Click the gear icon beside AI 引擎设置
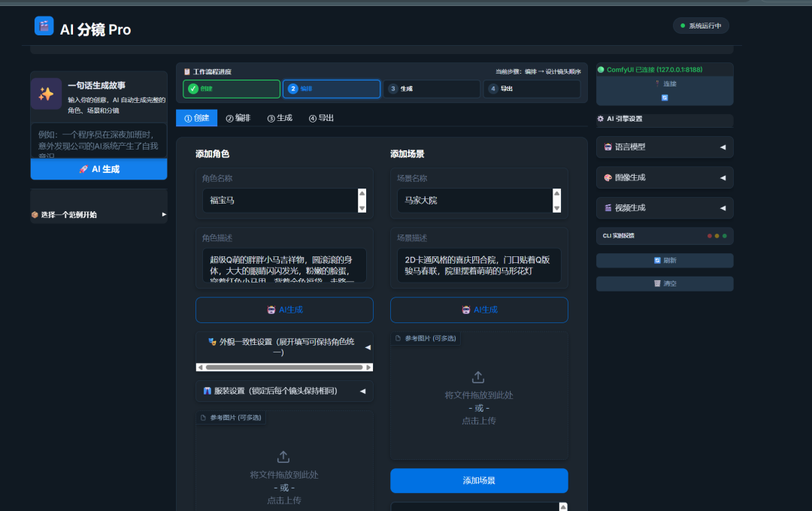 tap(601, 120)
